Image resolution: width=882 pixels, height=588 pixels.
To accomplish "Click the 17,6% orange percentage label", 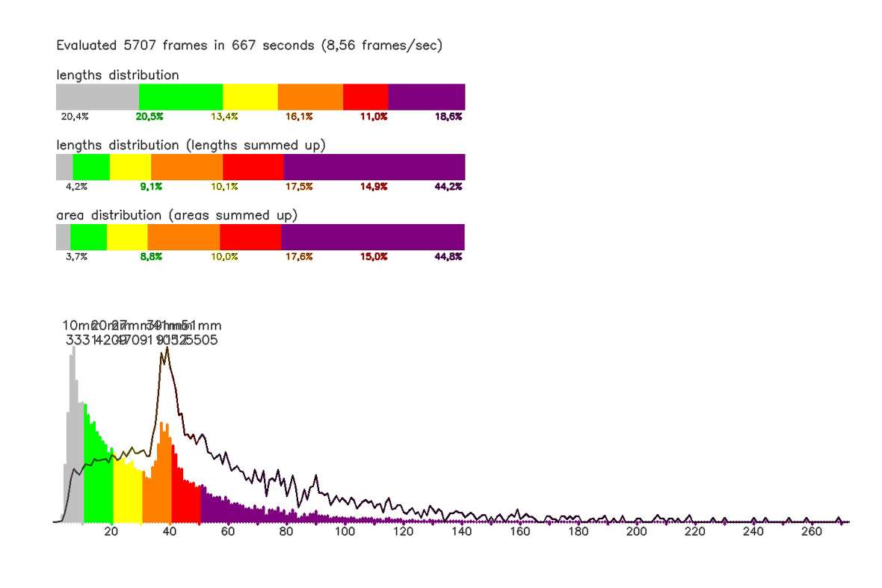I will click(299, 256).
